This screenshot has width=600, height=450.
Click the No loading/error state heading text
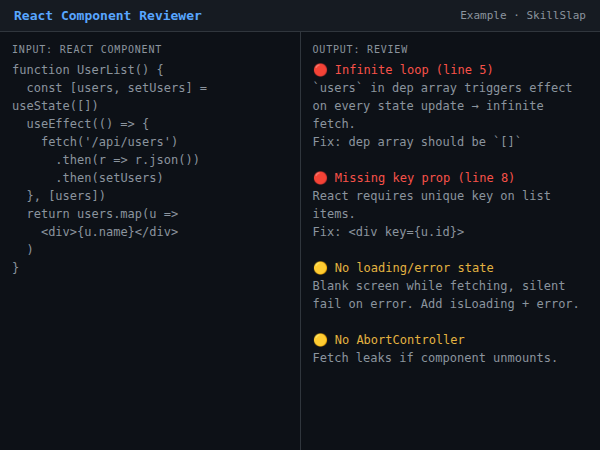pyautogui.click(x=414, y=268)
